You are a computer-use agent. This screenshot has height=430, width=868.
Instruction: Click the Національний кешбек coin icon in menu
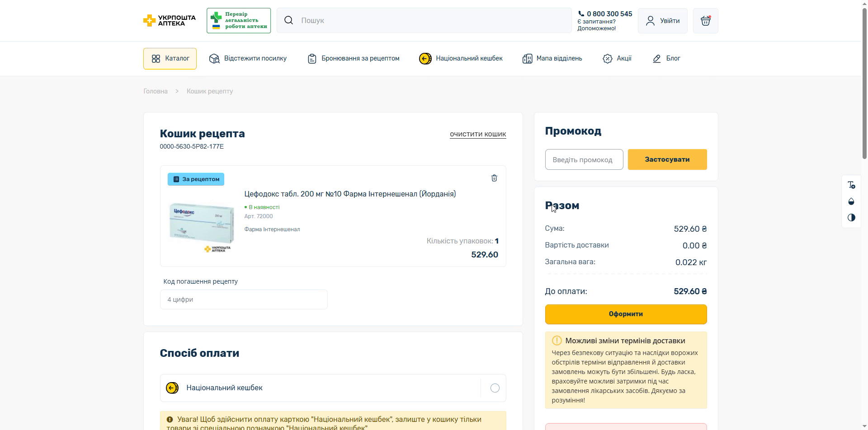point(425,59)
